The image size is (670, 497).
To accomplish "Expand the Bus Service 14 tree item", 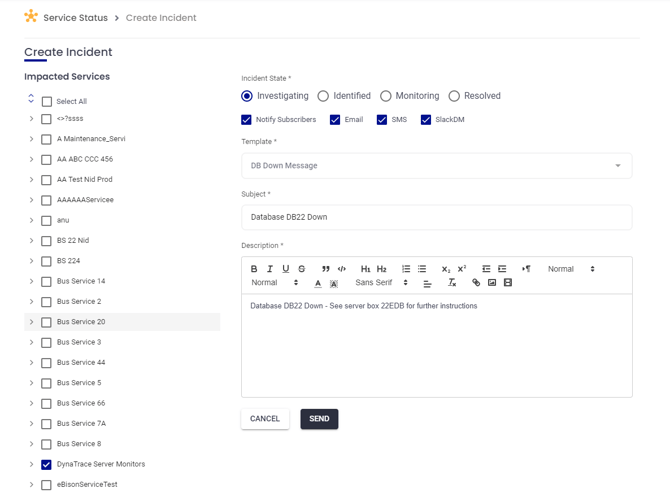I will click(32, 282).
